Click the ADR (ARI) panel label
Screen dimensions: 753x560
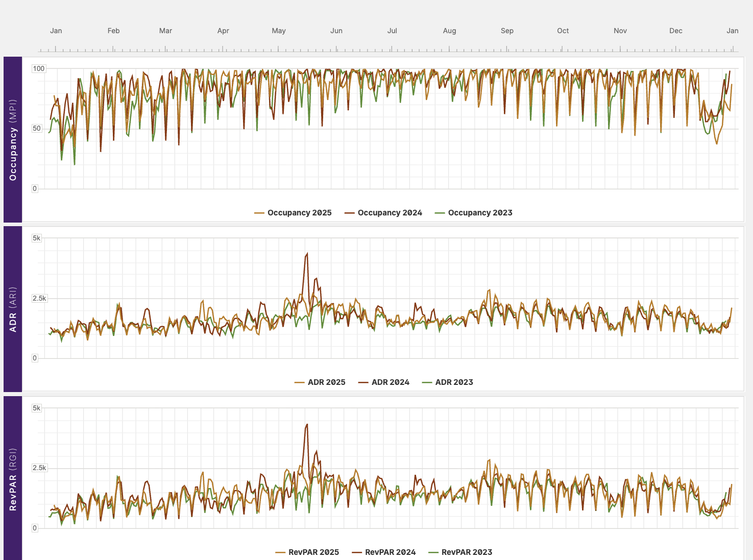tap(13, 309)
